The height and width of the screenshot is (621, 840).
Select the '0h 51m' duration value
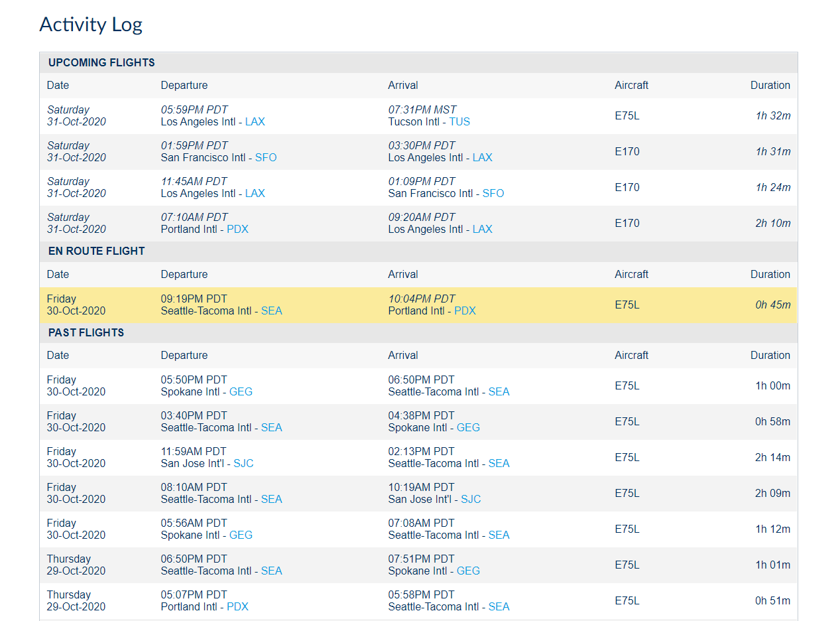(773, 601)
